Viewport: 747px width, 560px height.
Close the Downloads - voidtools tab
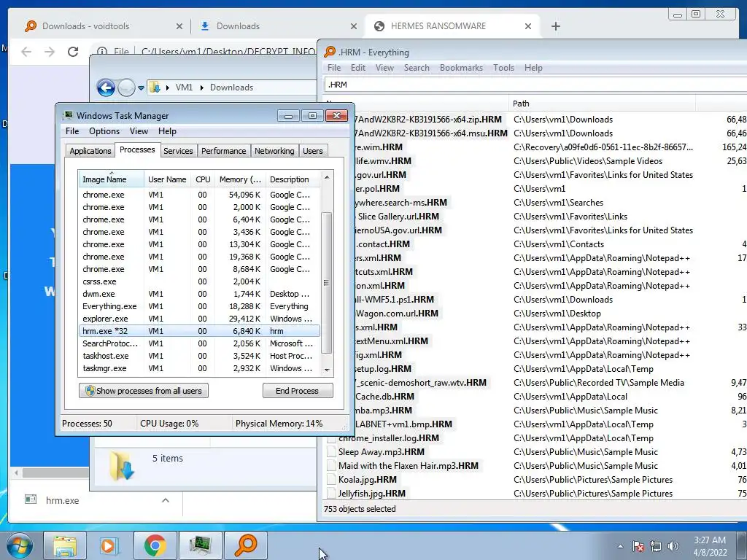pos(179,26)
